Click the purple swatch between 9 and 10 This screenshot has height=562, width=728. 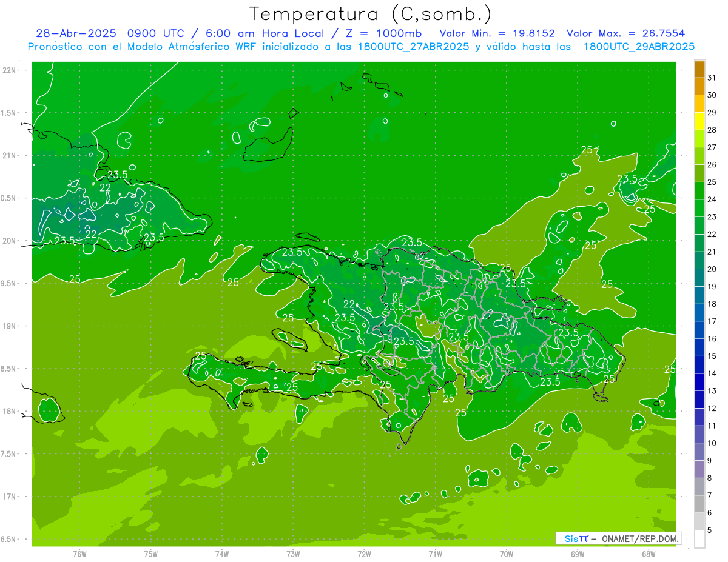699,452
